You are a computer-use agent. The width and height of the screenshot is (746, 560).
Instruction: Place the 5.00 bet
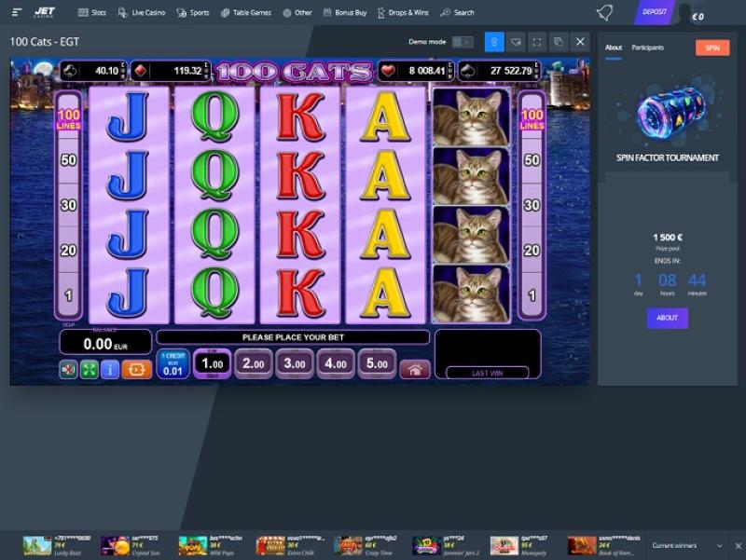[378, 364]
